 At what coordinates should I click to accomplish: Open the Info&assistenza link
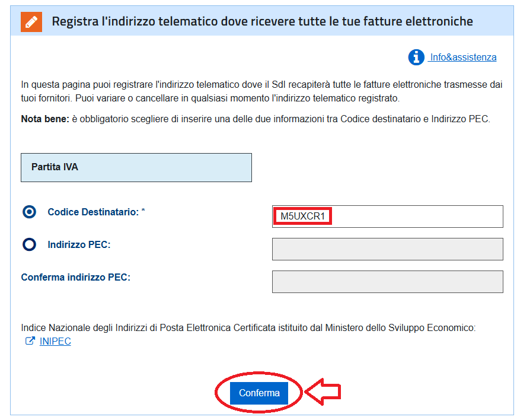click(x=463, y=58)
